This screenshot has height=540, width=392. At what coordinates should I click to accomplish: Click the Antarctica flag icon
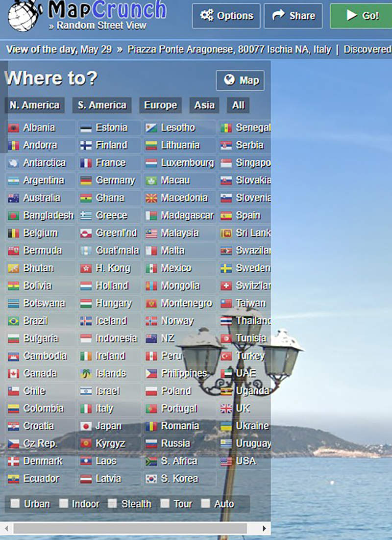(14, 163)
